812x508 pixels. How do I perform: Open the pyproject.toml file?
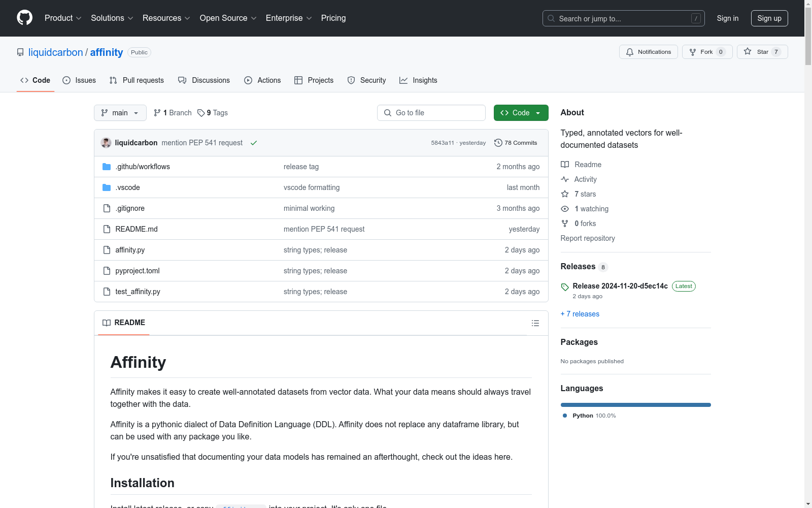click(138, 271)
